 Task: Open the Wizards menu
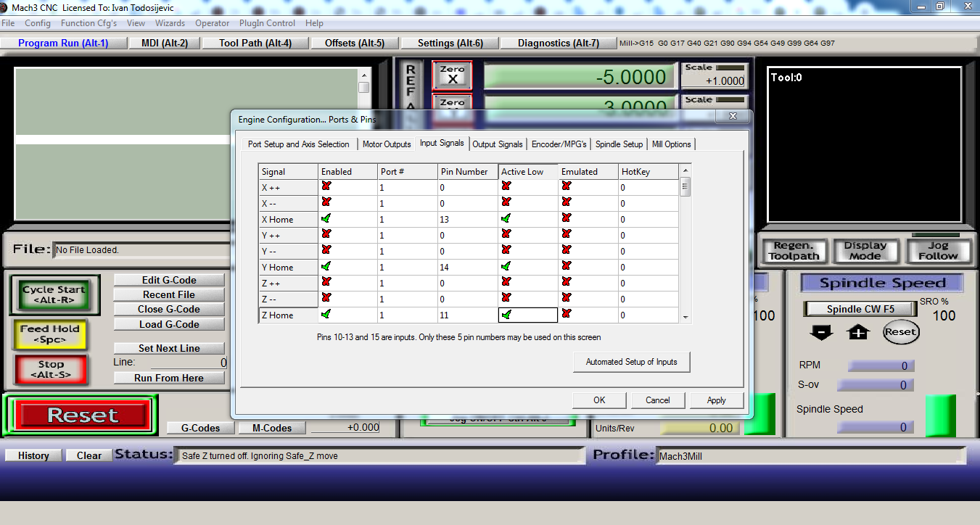(x=170, y=23)
